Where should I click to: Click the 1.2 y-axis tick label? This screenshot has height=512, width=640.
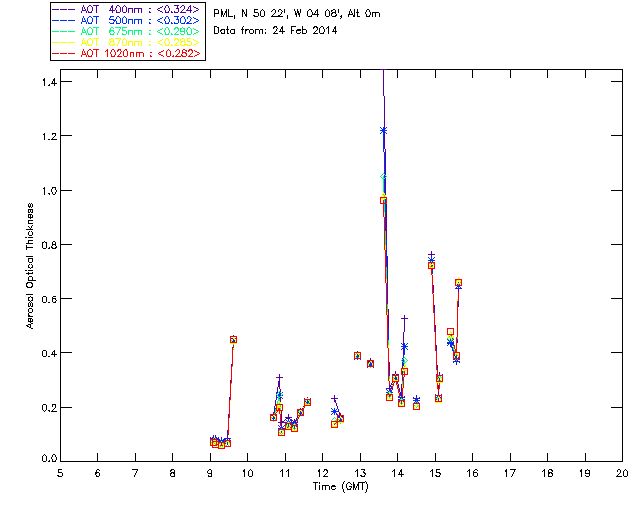pos(49,136)
